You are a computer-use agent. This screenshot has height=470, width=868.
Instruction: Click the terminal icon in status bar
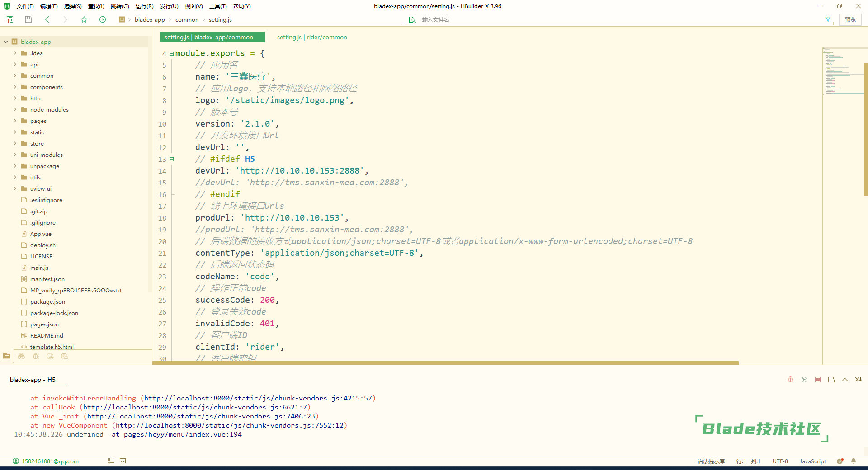tap(123, 461)
